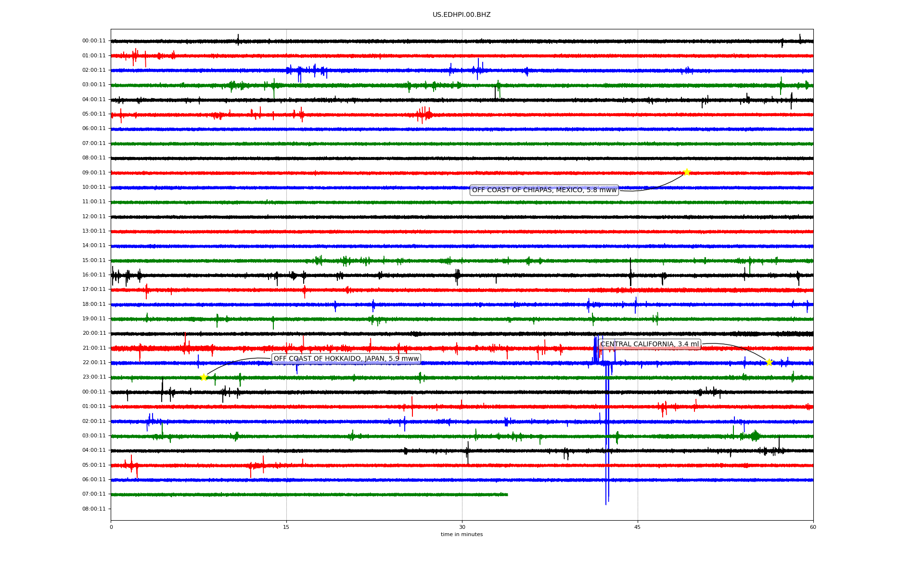Click the y-axis label 14:00:11
This screenshot has height=578, width=924.
tap(94, 246)
